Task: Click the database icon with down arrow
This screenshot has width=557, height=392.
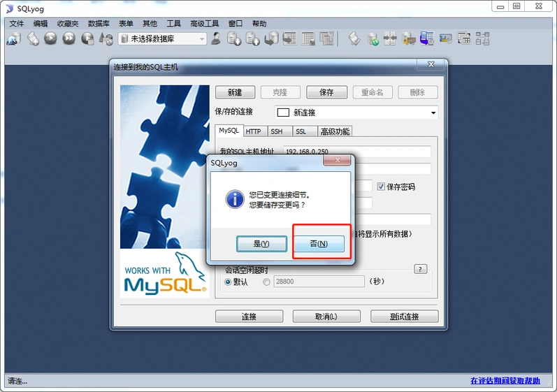Action: pyautogui.click(x=234, y=38)
